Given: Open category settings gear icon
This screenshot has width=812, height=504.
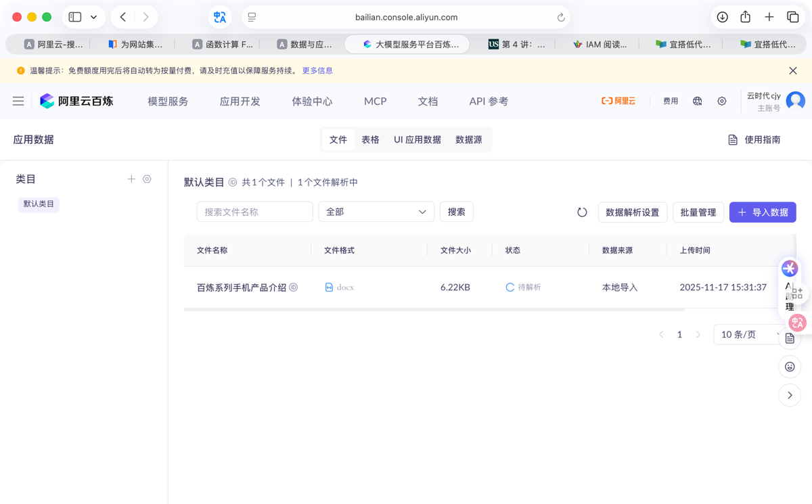Looking at the screenshot, I should click(147, 179).
